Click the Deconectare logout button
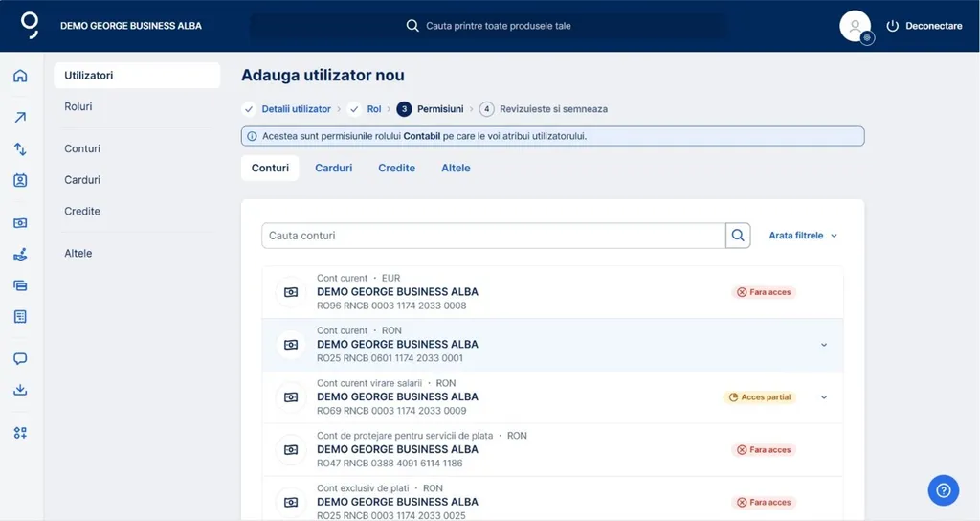The width and height of the screenshot is (980, 521). [924, 26]
